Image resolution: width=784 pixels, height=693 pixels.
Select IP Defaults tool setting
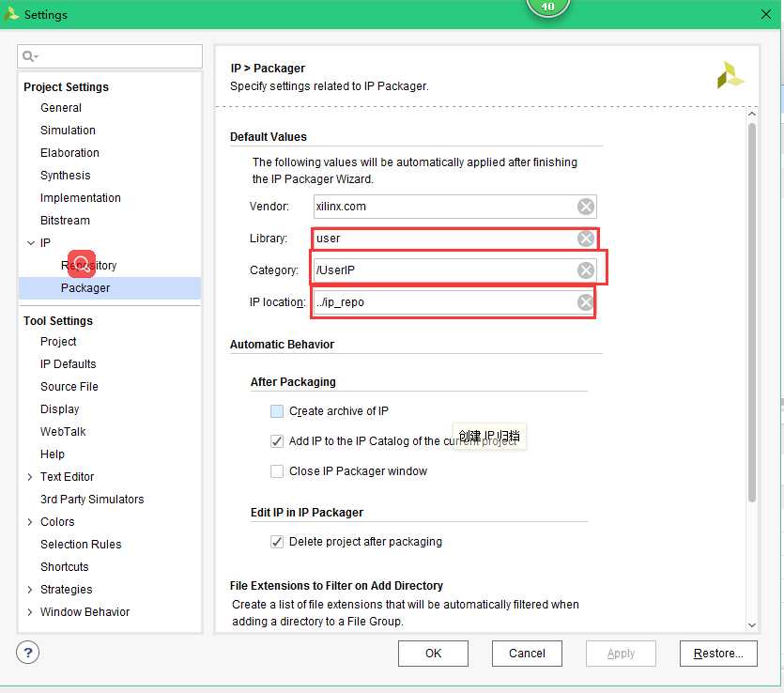coord(68,364)
